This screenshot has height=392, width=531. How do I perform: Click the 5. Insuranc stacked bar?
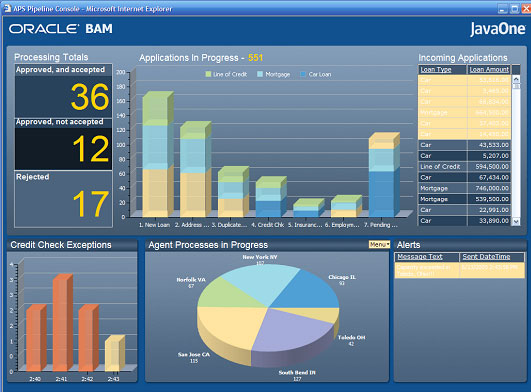point(309,208)
